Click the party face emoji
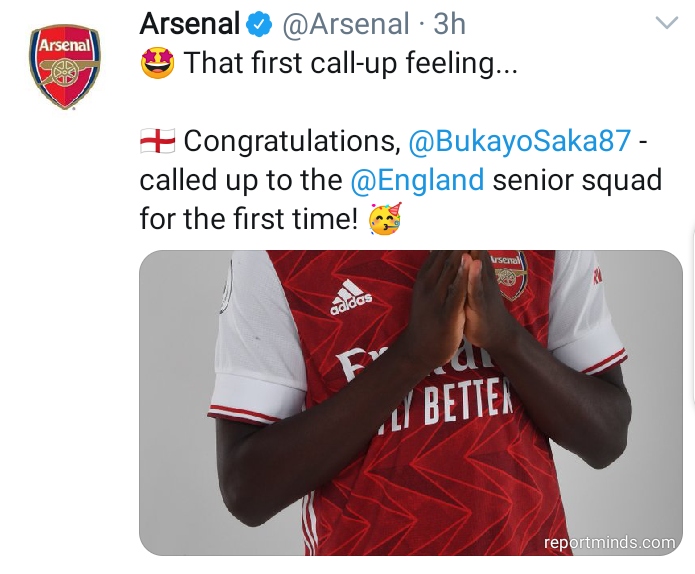Screen dimensions: 695x574 coord(385,219)
